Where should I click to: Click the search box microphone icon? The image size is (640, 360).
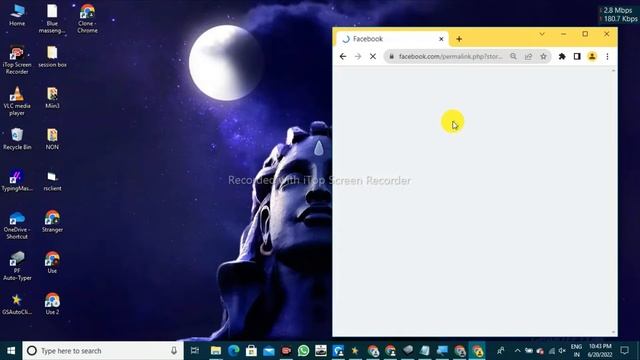(x=174, y=351)
